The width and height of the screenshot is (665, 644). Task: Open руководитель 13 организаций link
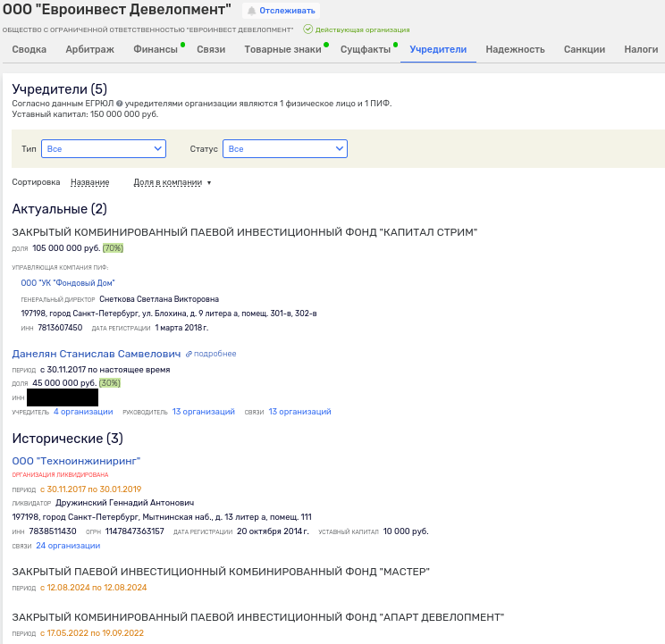point(204,412)
